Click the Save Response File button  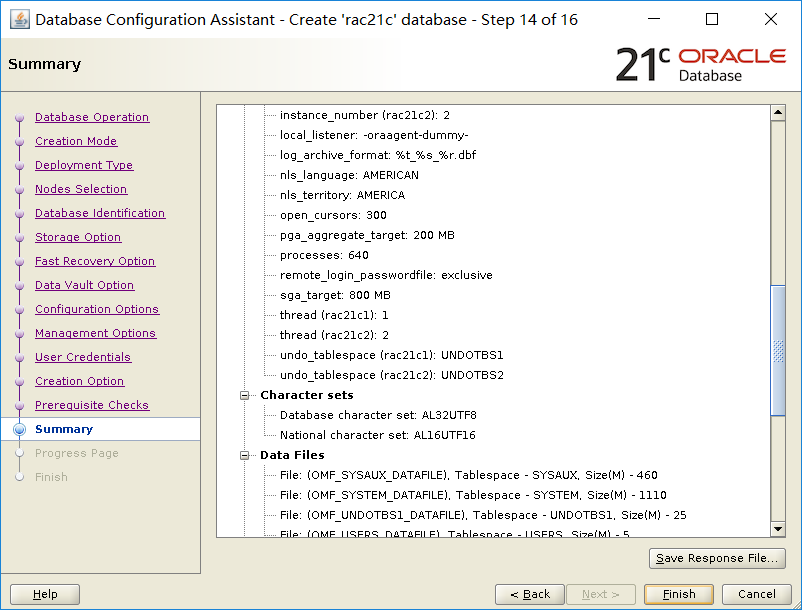point(717,558)
